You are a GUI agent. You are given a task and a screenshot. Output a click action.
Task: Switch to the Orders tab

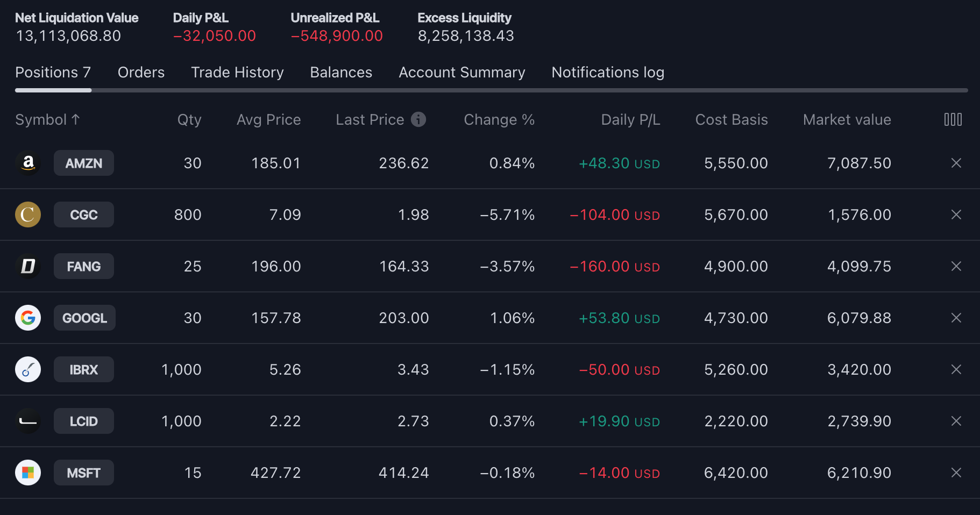pos(141,73)
